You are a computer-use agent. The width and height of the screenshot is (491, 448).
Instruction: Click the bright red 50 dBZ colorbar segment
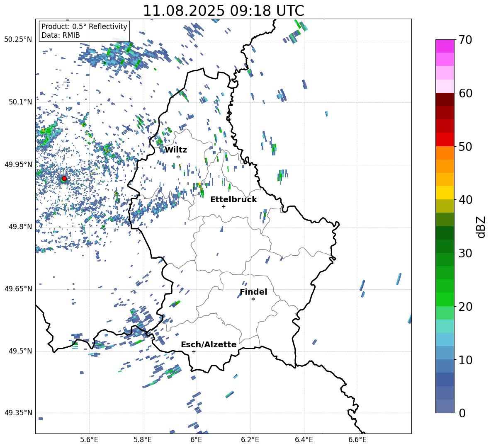[445, 140]
